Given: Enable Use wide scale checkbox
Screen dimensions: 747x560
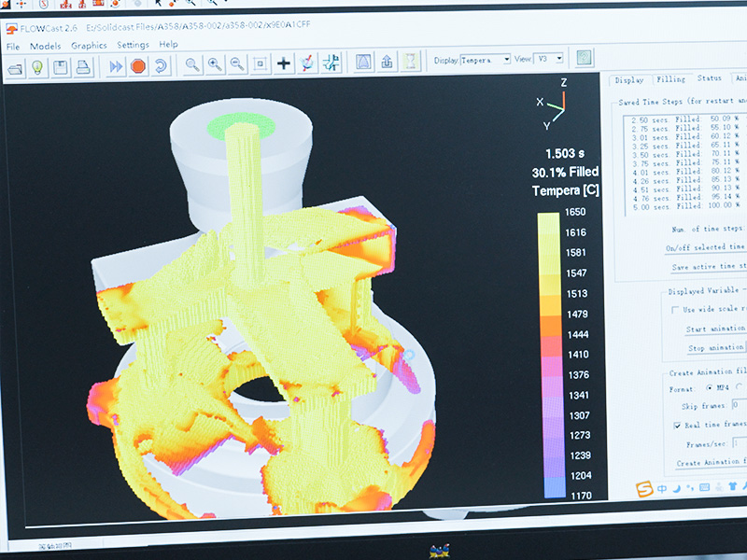Looking at the screenshot, I should 674,310.
